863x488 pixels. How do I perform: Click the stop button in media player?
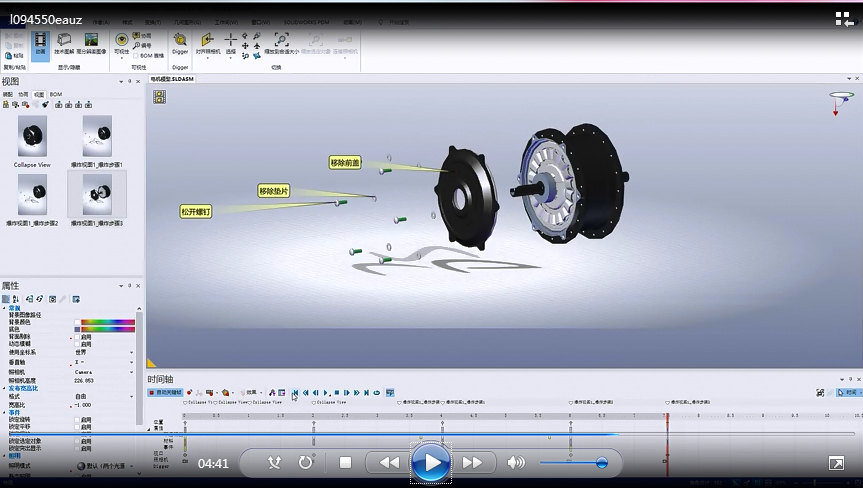tap(345, 462)
